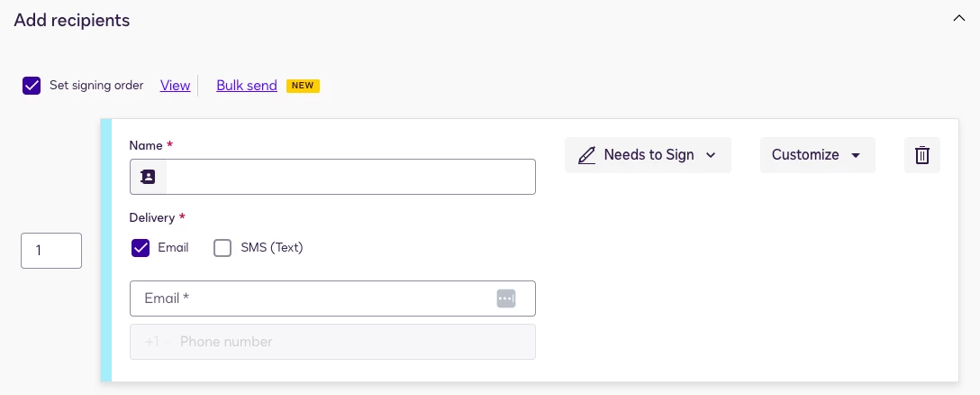
Task: Click the autofill icon in Email field
Action: pos(506,299)
